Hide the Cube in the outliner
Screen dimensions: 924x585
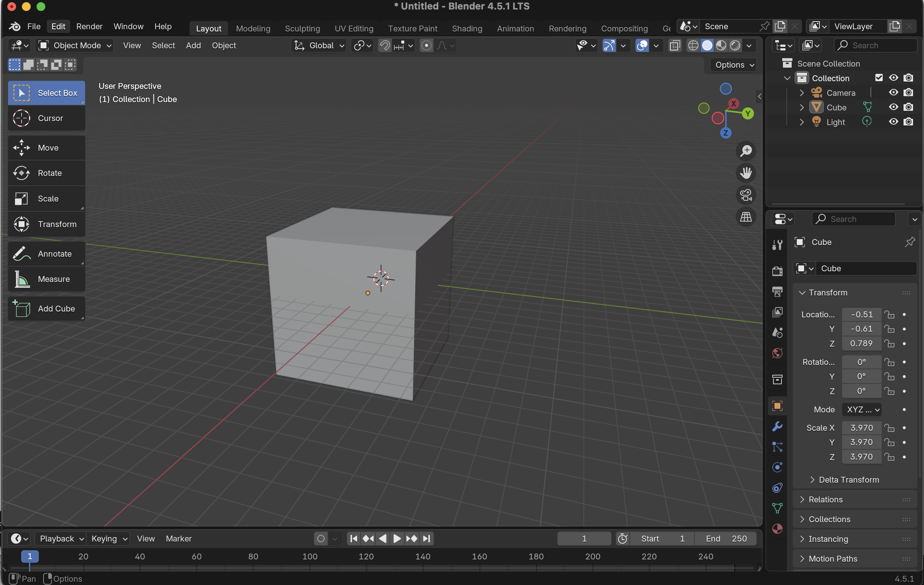click(x=893, y=107)
